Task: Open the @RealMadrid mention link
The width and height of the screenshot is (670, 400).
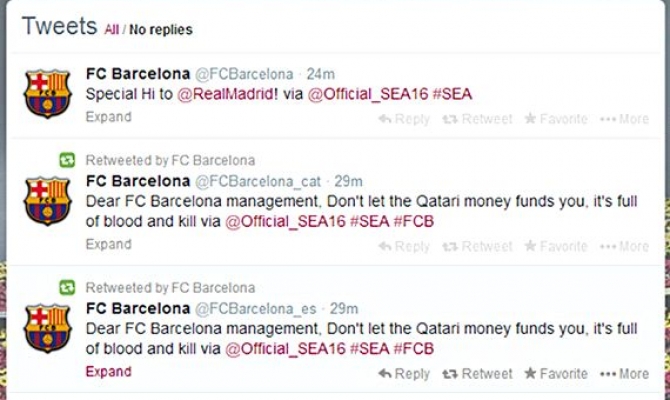Action: pos(225,94)
